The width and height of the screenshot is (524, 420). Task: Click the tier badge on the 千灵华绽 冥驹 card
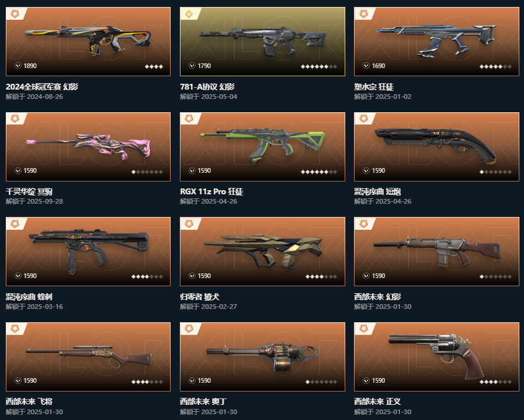click(15, 119)
